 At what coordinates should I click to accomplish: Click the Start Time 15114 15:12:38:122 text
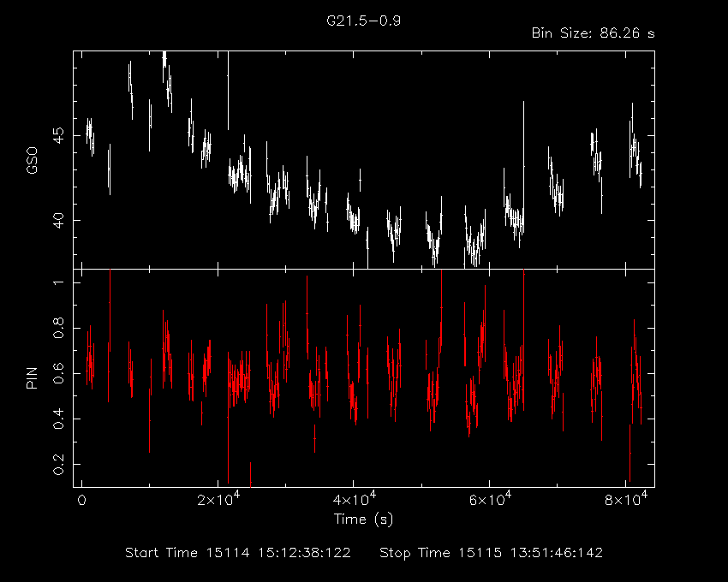pyautogui.click(x=238, y=553)
